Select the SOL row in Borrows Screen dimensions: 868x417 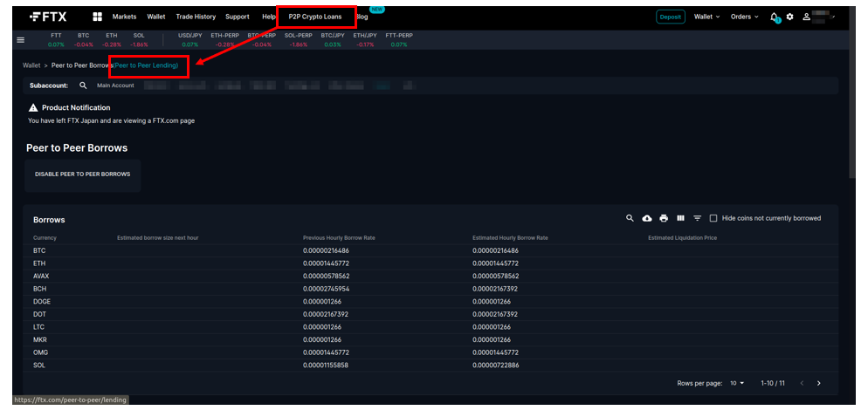point(431,365)
